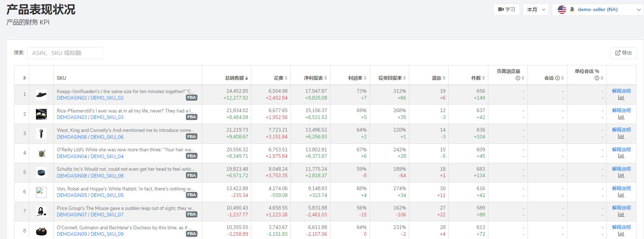Open demo-seller (NA) account dropdown
This screenshot has height=239, width=644.
point(598,10)
